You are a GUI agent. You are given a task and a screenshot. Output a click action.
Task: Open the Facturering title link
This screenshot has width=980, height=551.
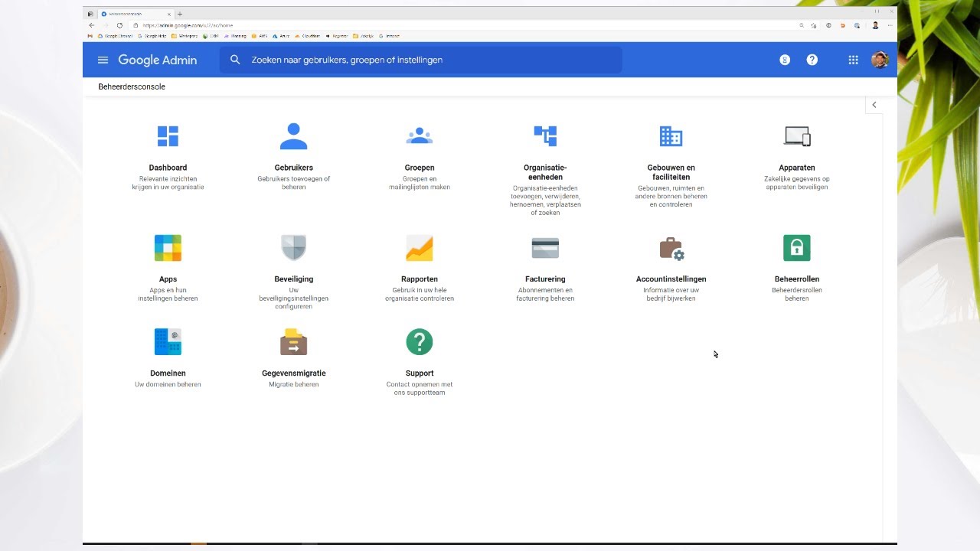point(545,279)
